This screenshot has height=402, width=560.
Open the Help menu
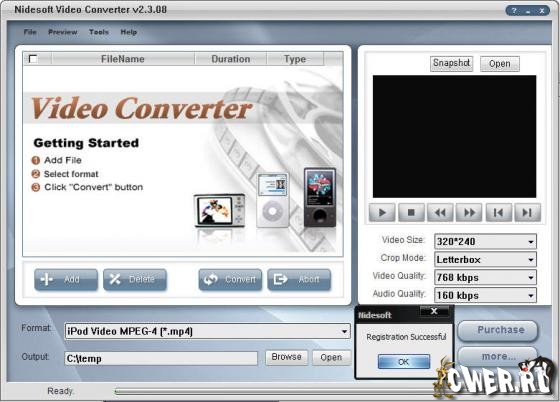pos(129,32)
